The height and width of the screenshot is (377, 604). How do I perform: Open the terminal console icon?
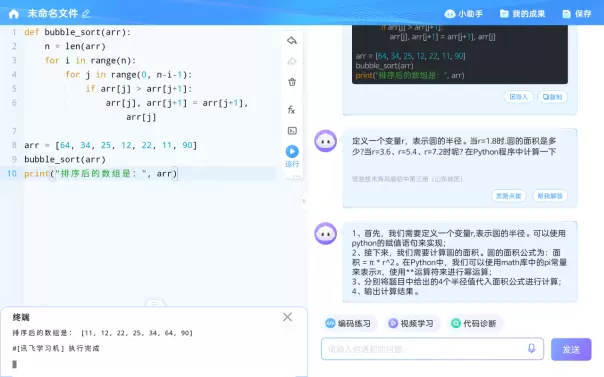coord(292,131)
